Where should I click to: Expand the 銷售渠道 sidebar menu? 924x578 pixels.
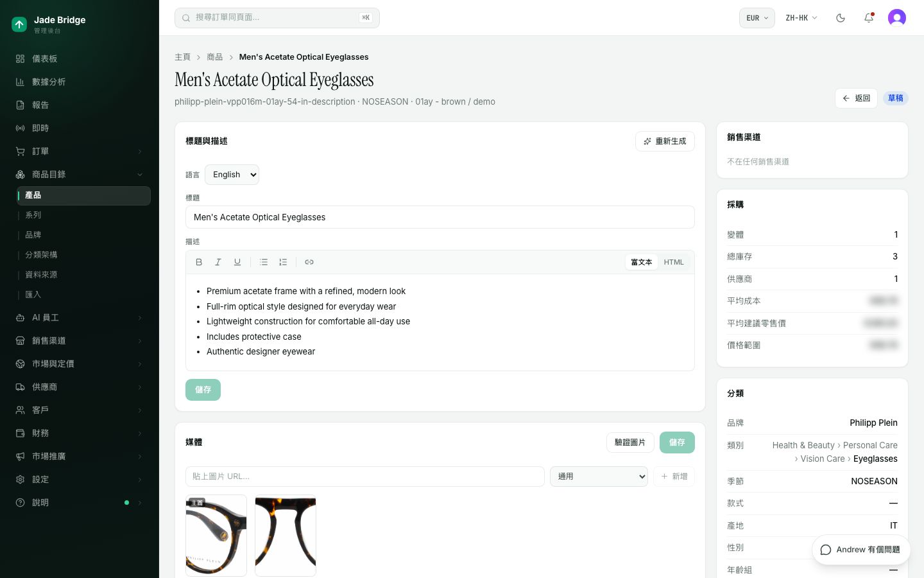click(80, 340)
